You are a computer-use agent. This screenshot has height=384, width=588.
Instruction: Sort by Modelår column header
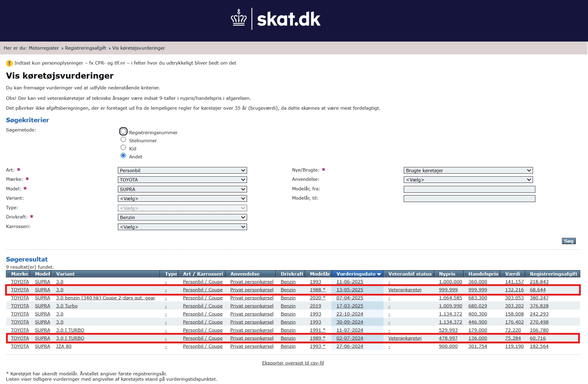click(x=320, y=274)
